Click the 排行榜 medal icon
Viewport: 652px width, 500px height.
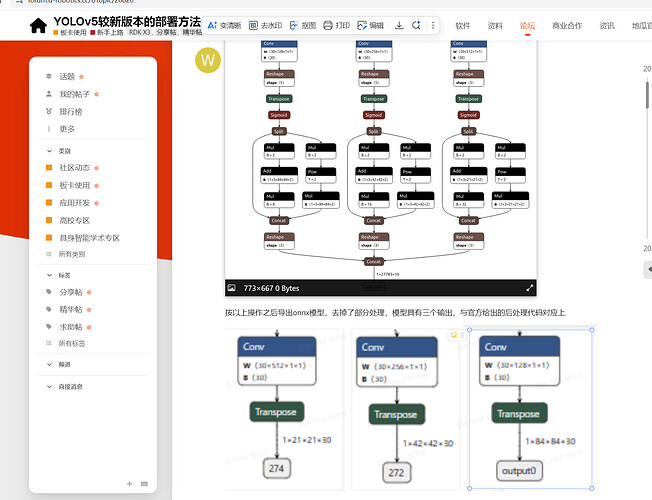(49, 111)
